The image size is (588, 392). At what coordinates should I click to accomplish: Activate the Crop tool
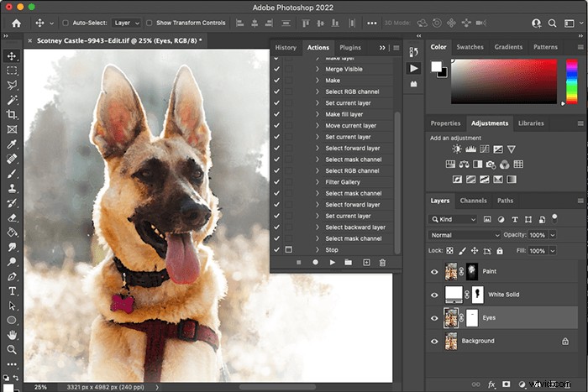pos(12,114)
